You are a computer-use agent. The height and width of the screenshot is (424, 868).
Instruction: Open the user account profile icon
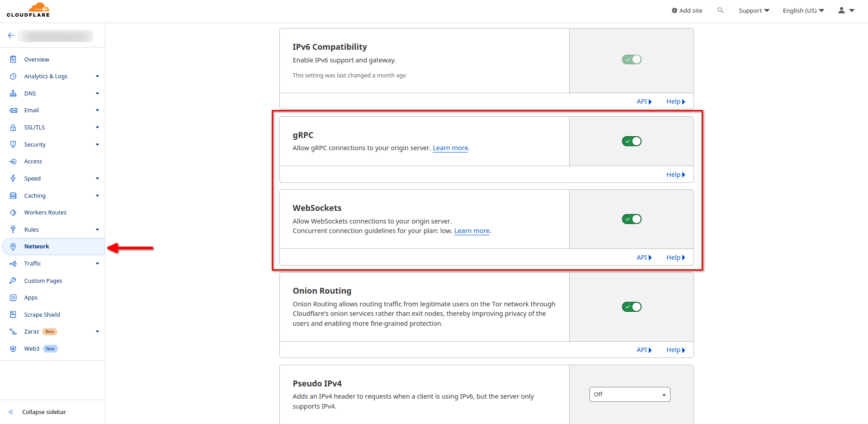[841, 10]
